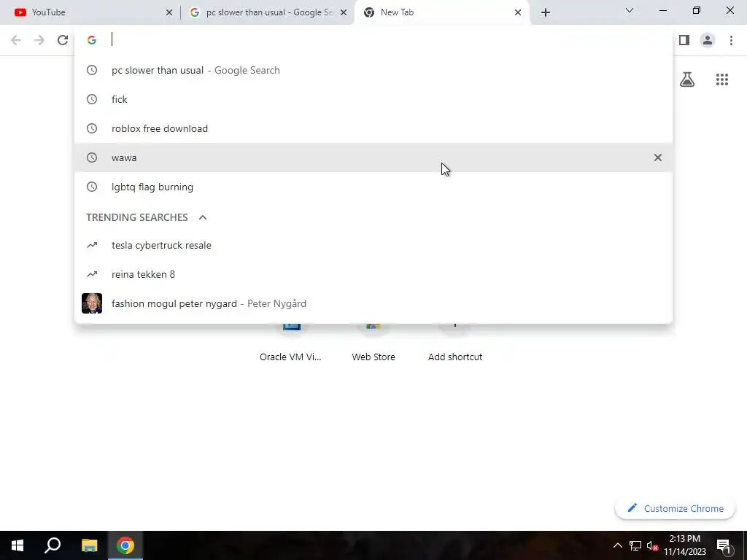Close the YouTube tab
Image resolution: width=747 pixels, height=560 pixels.
pos(169,12)
